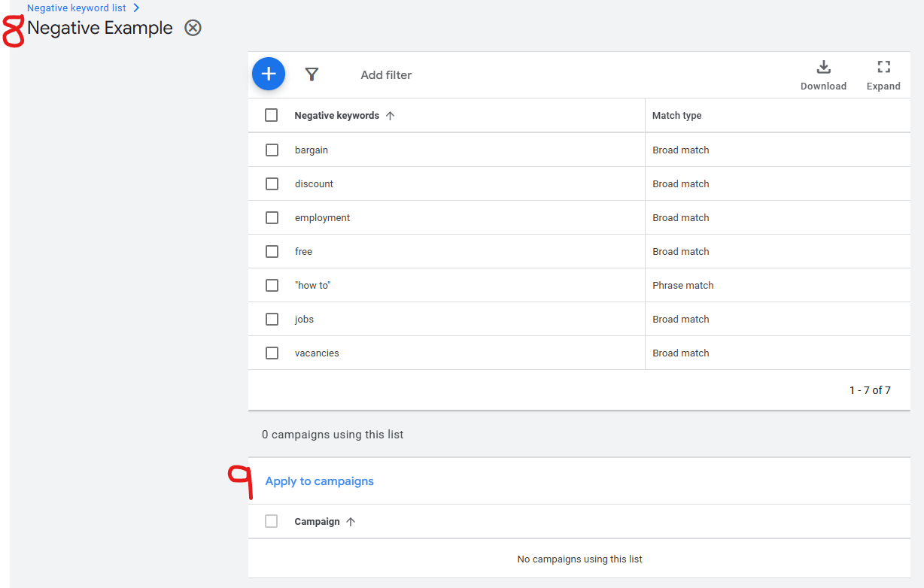Tick the checkbox for "how to"

coord(272,285)
